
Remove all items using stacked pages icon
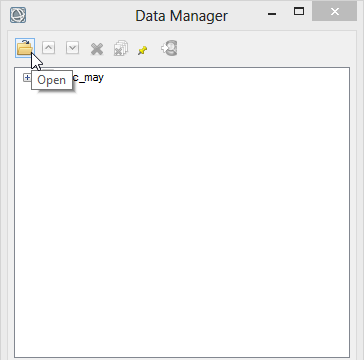(x=121, y=48)
